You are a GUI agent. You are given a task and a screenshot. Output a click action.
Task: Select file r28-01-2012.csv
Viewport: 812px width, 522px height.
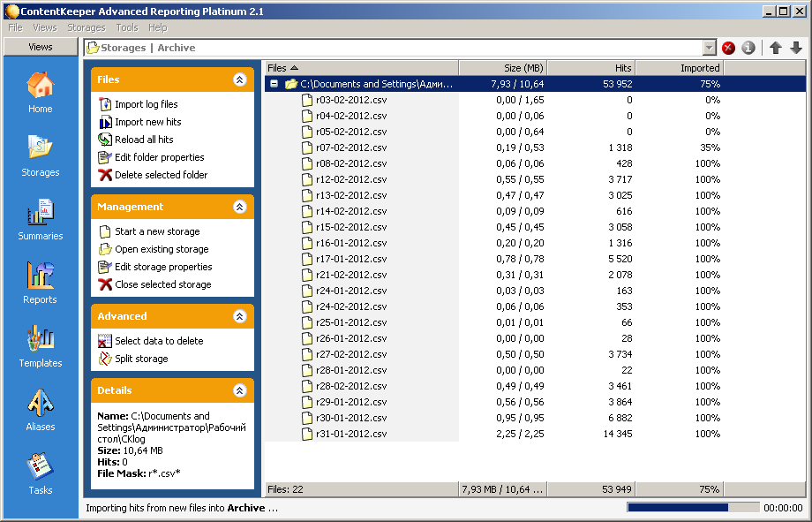(x=351, y=370)
